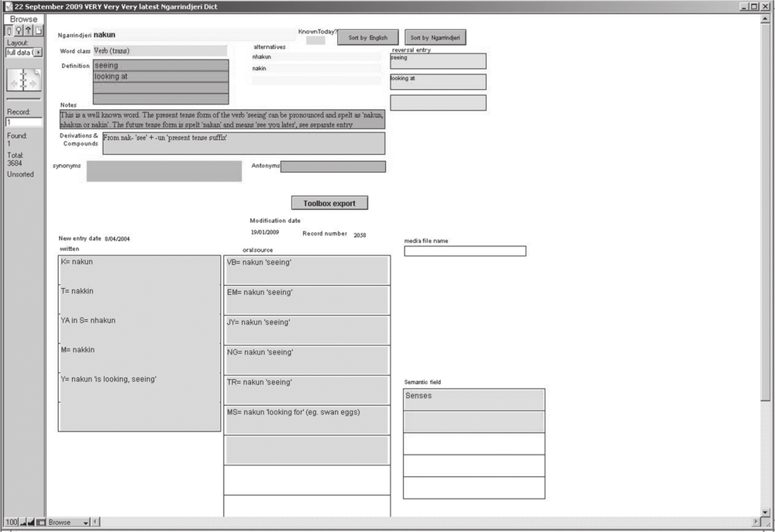Click the Record number field

(24, 122)
